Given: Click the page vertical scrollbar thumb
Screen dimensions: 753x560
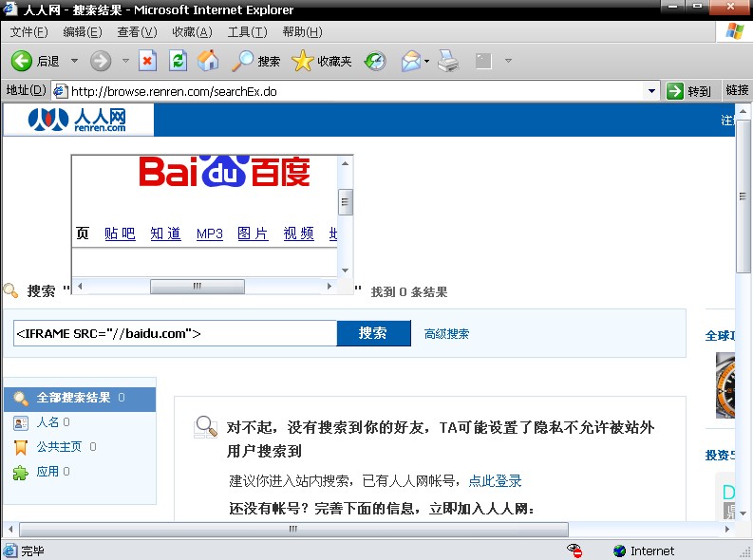Looking at the screenshot, I should (x=743, y=196).
